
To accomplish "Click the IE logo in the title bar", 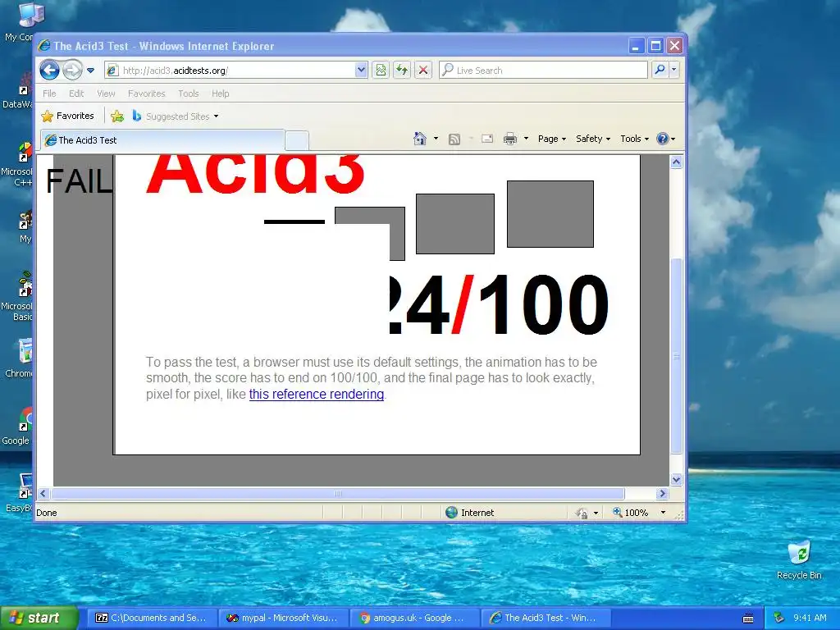I will (44, 46).
